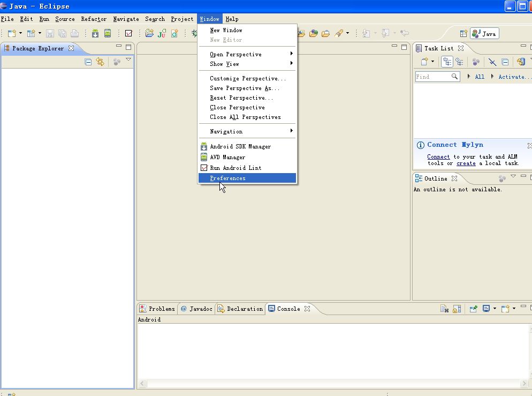Choose Close All Perspectives menu entry
532x396 pixels.
(247, 117)
